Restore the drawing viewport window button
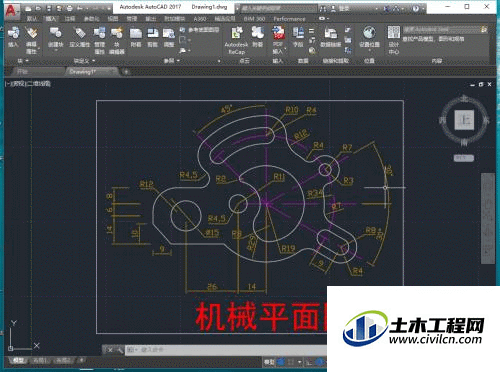 [481, 85]
